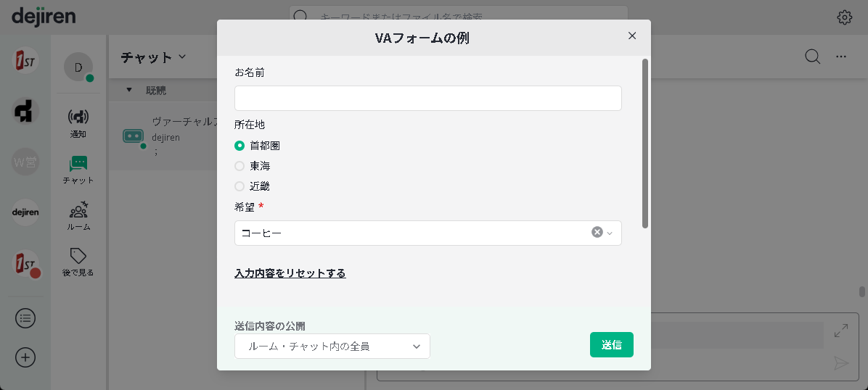Click the 送信 submit button
This screenshot has height=390, width=868.
[611, 345]
